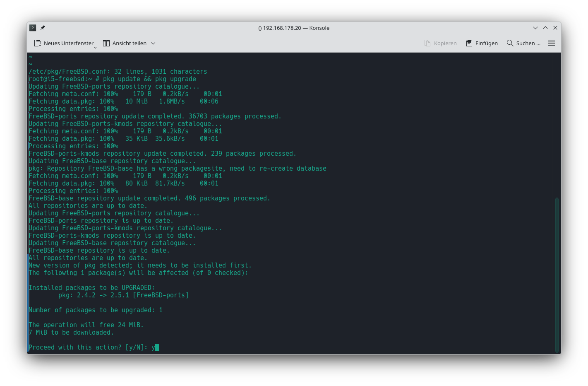This screenshot has width=588, height=386.
Task: Click the Neues Unterfenster tab icon
Action: click(38, 43)
